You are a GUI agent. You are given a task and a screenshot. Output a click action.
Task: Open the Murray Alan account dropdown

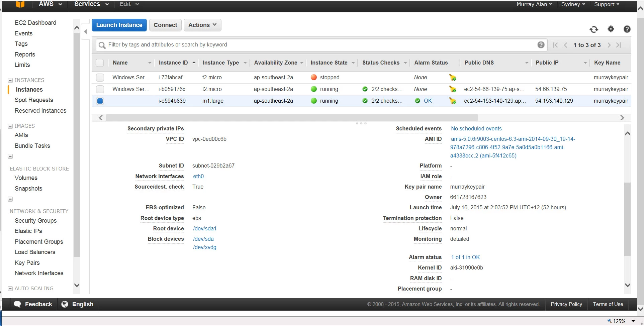[534, 4]
